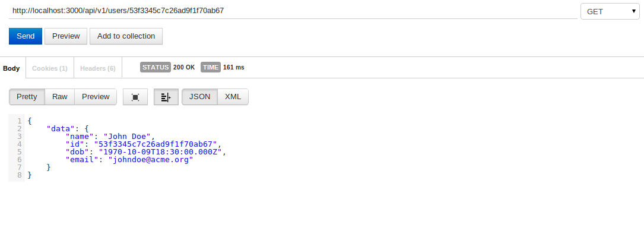Image resolution: width=644 pixels, height=234 pixels.
Task: Click the Preview button next to Send
Action: [x=66, y=36]
